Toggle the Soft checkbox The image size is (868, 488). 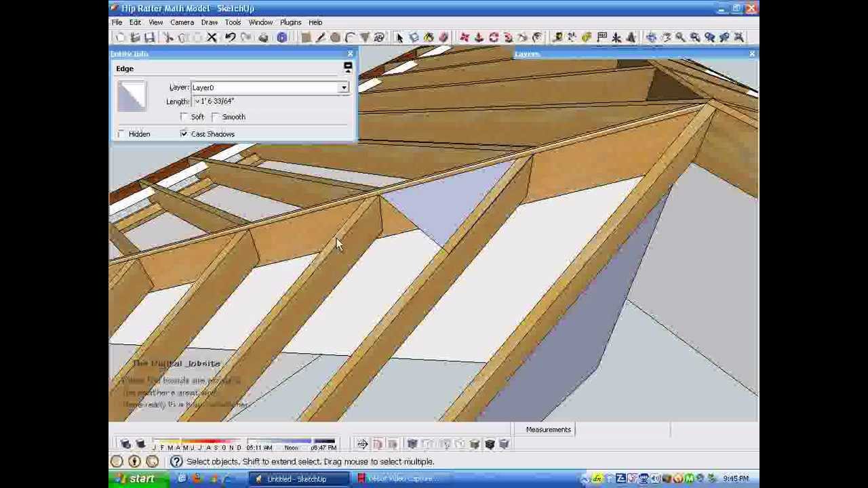pos(184,117)
